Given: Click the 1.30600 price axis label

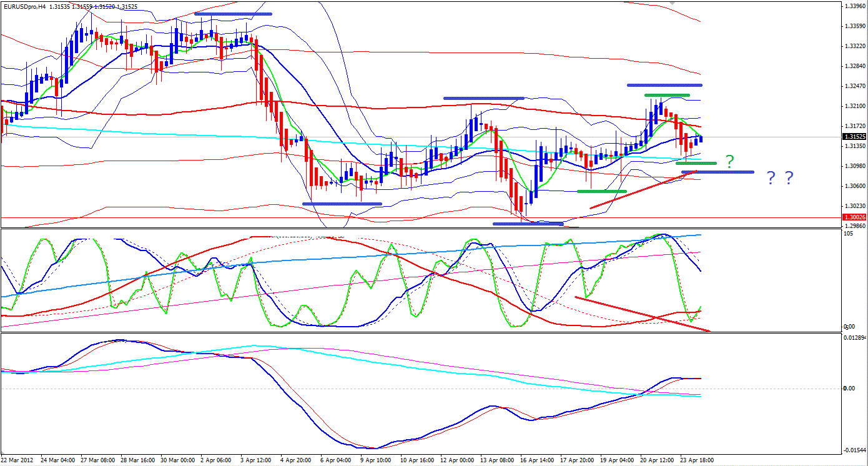Looking at the screenshot, I should [854, 186].
